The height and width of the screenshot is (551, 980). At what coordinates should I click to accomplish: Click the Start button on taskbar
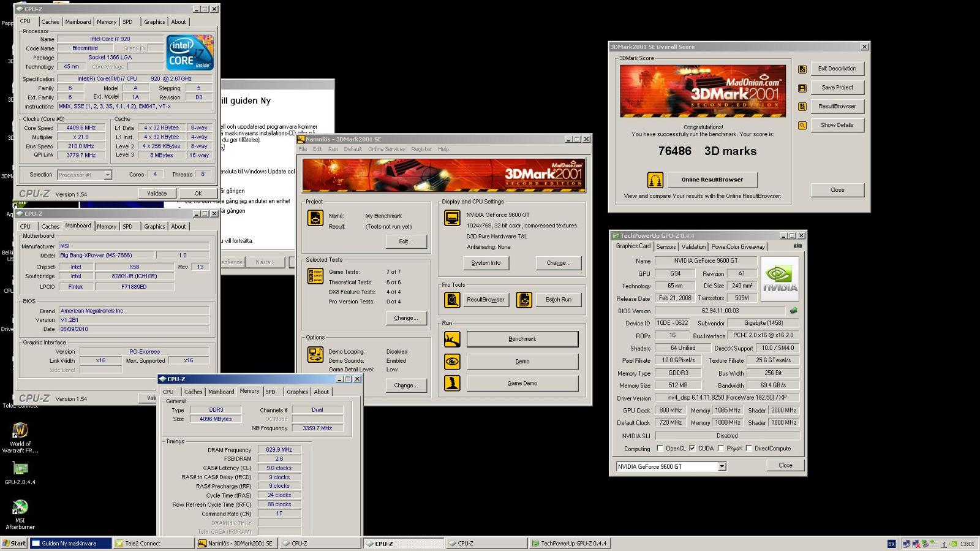(14, 543)
